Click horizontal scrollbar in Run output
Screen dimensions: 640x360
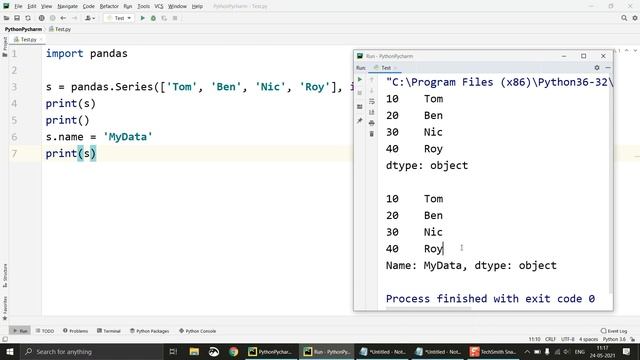click(x=428, y=309)
